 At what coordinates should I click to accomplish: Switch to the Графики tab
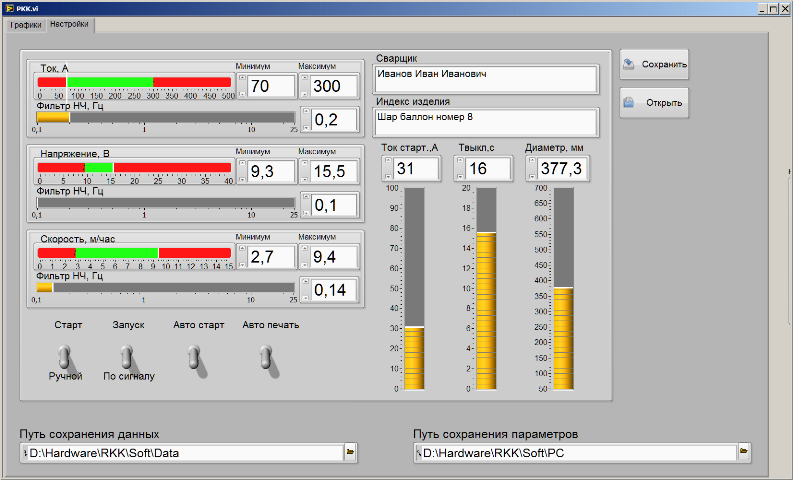(25, 25)
